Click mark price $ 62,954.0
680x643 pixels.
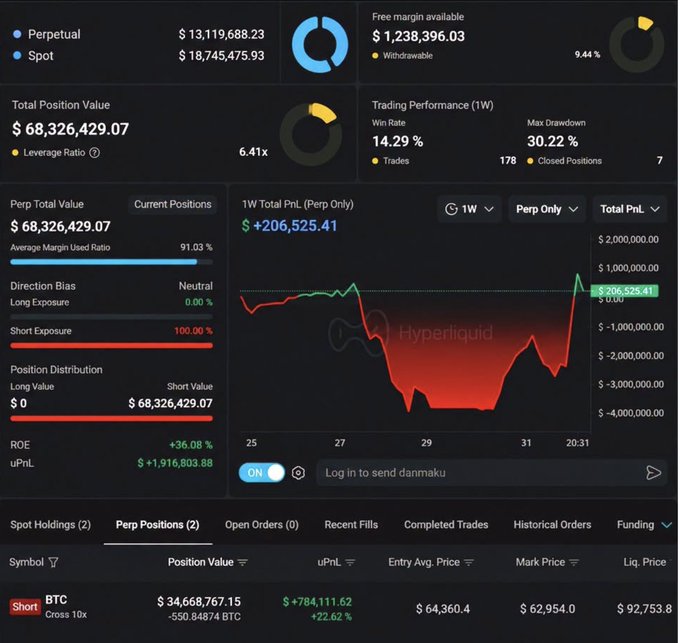tap(547, 609)
